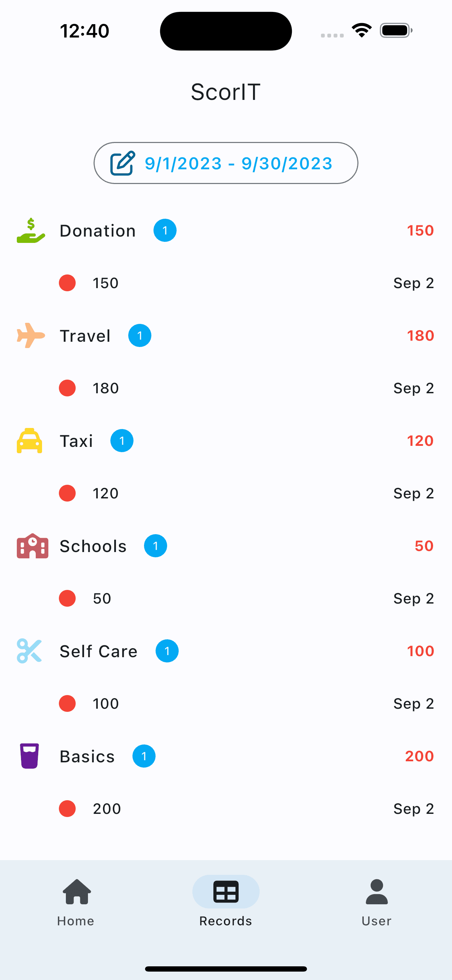
Task: Tap the yellow Taxi car icon
Action: pyautogui.click(x=30, y=441)
